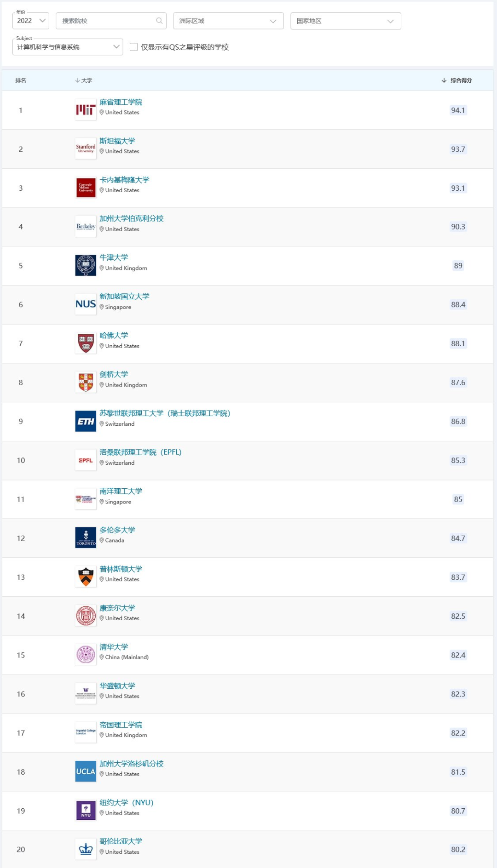Click the NYU logo icon
The image size is (497, 868).
86,811
